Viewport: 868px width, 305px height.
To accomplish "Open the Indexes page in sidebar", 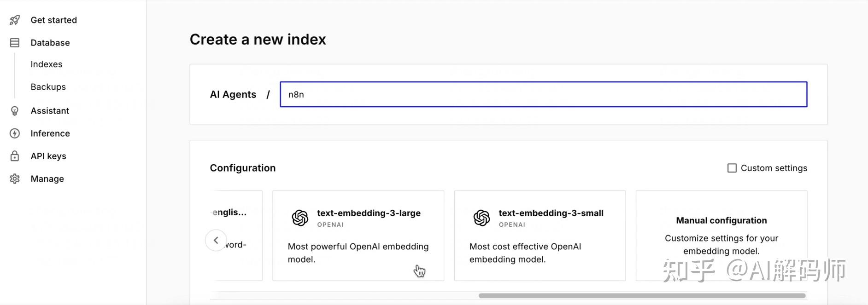I will (x=47, y=64).
